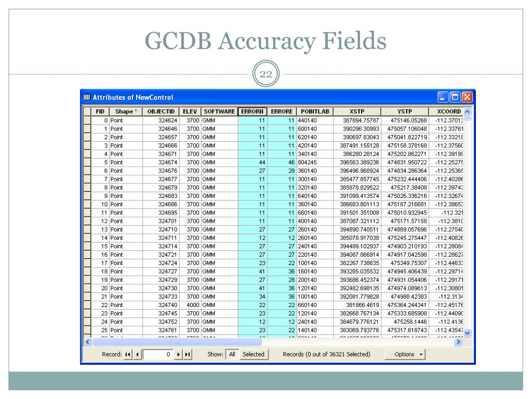Click the table icon in the title bar
The image size is (532, 399).
(87, 97)
